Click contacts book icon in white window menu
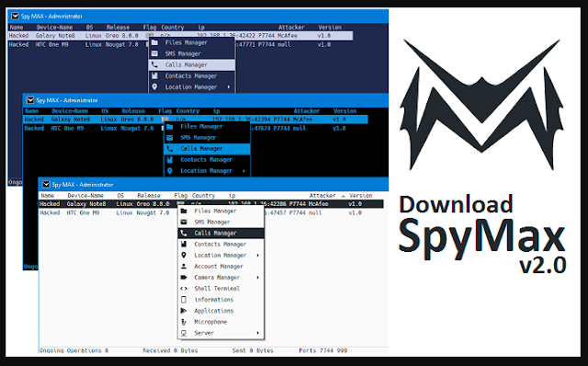The image size is (588, 366). point(184,244)
